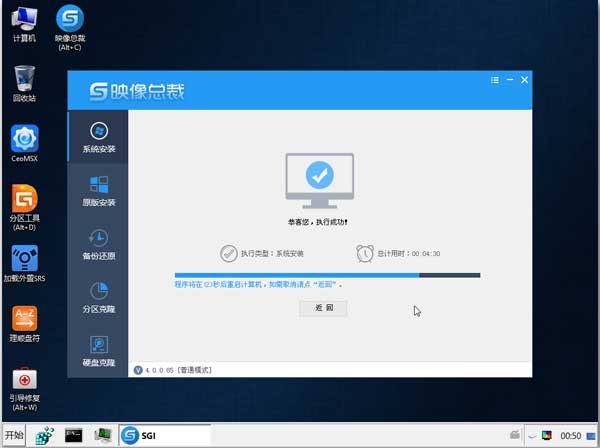
Task: Select the SGI taskbar window button
Action: (x=165, y=435)
